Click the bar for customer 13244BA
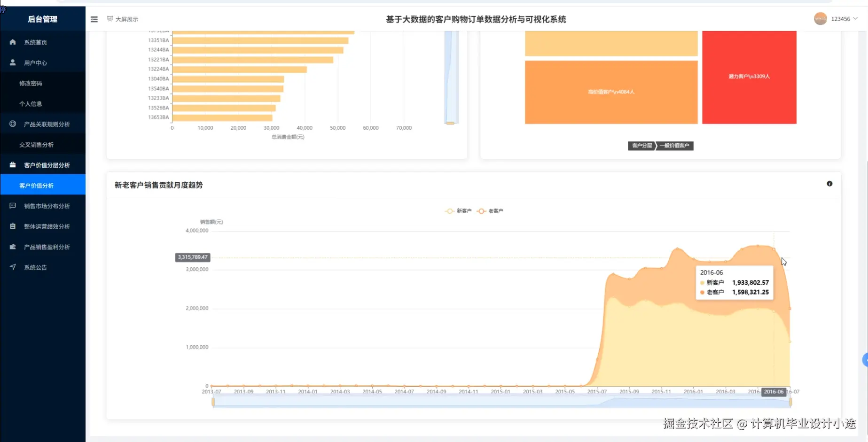Image resolution: width=868 pixels, height=442 pixels. click(x=258, y=50)
